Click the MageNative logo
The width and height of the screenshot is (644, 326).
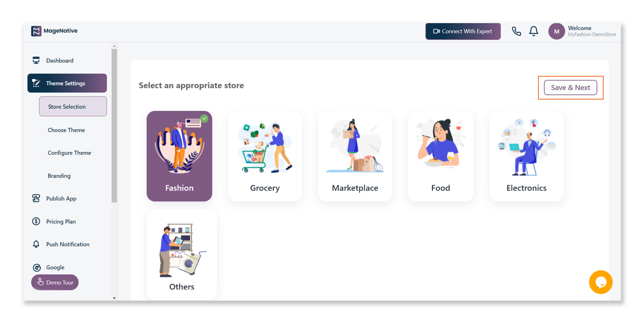(x=54, y=31)
